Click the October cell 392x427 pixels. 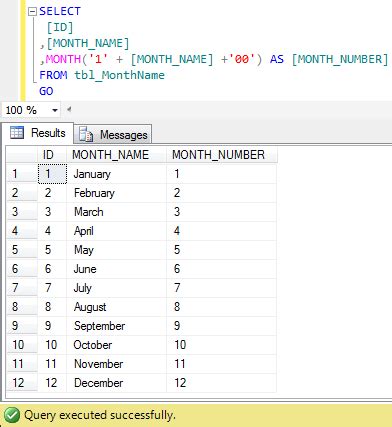click(x=116, y=345)
